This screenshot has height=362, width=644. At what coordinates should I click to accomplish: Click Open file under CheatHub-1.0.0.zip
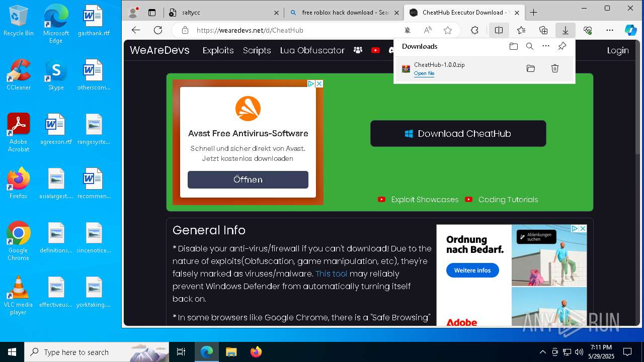coord(424,73)
